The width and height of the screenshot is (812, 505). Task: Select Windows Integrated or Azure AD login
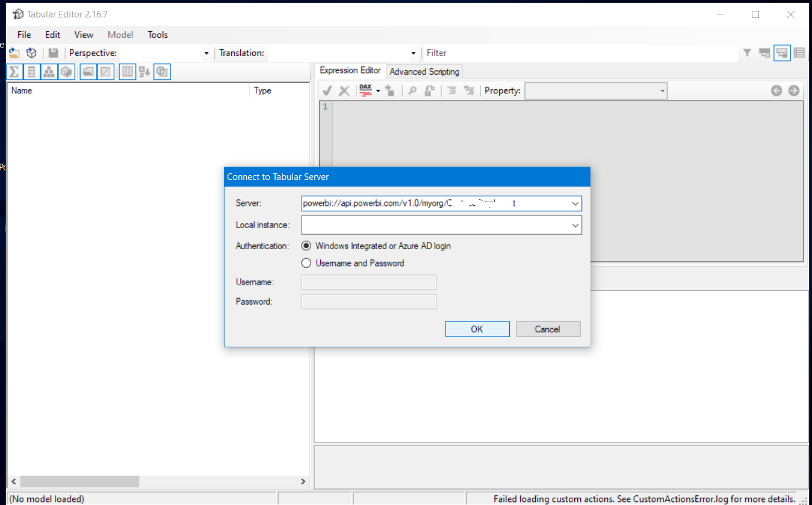point(376,246)
